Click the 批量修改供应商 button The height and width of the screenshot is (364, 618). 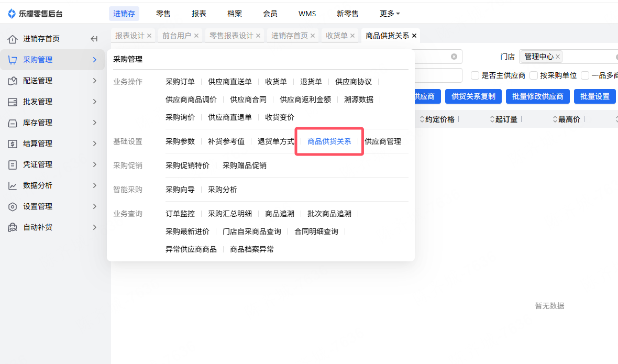[x=537, y=96]
